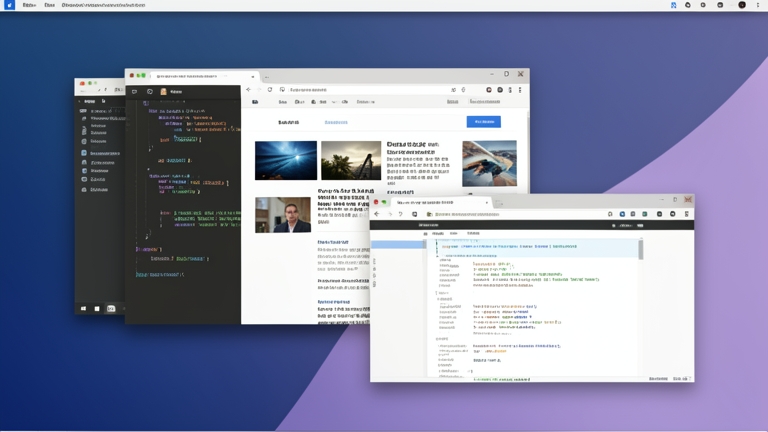Click the front browser window's address bar
This screenshot has width=768, height=432.
(512, 214)
